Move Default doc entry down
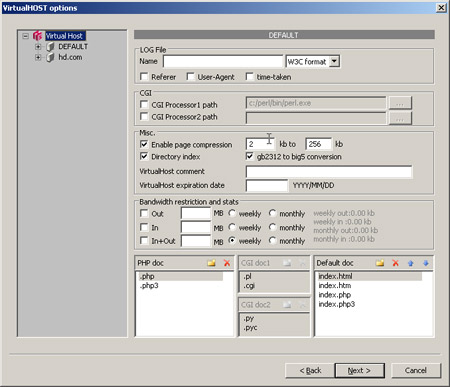Screen dimensions: 450x387 pos(426,263)
